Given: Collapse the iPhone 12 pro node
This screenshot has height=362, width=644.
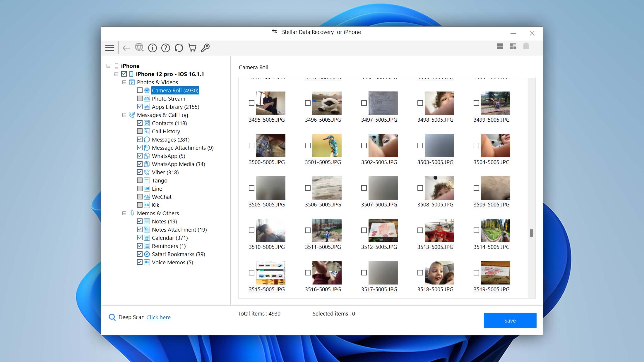Looking at the screenshot, I should pos(116,74).
